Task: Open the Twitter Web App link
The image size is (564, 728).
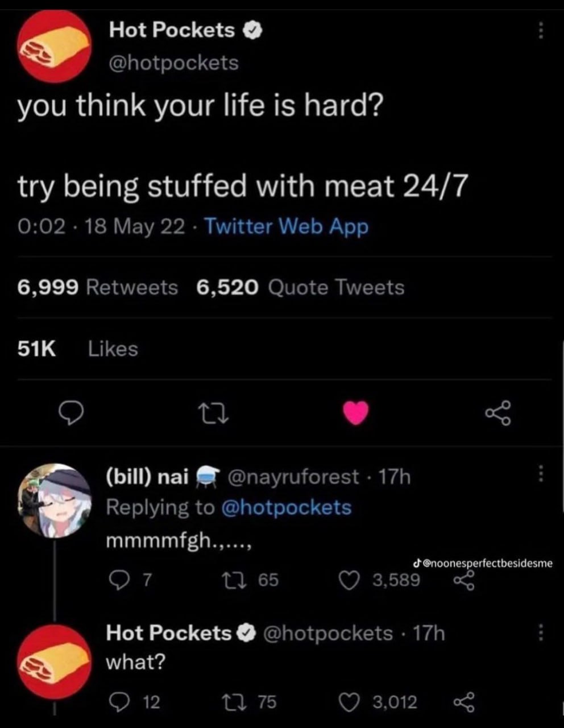Action: (x=286, y=226)
